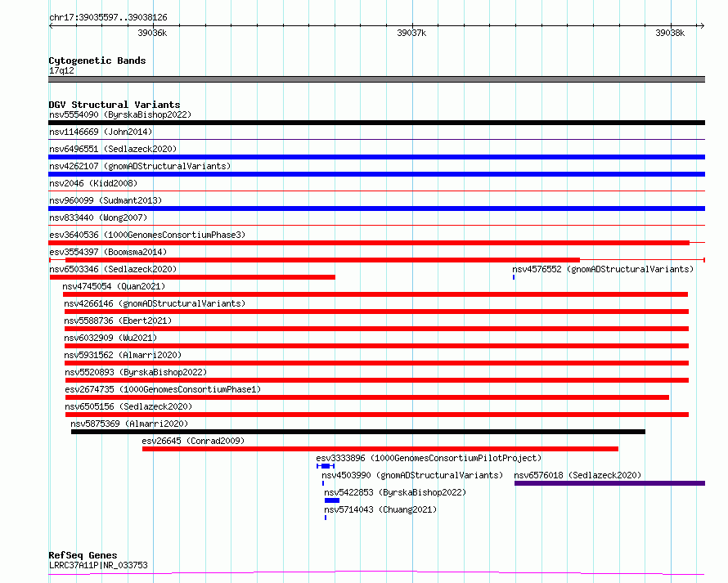Viewport: 728px width, 583px height.
Task: Select the red bar under nsv4745054
Action: (375, 294)
